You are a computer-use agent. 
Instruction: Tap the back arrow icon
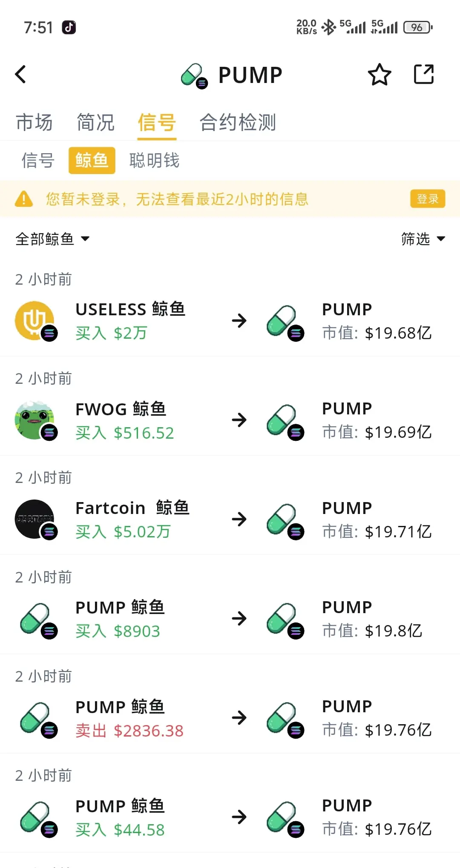coord(20,74)
